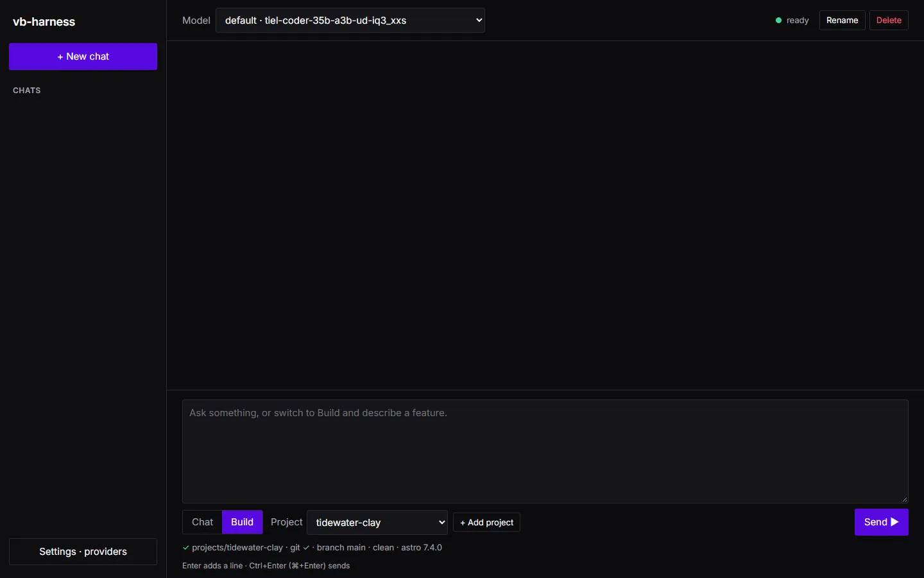This screenshot has height=578, width=924.
Task: Delete the current chat
Action: pos(889,21)
